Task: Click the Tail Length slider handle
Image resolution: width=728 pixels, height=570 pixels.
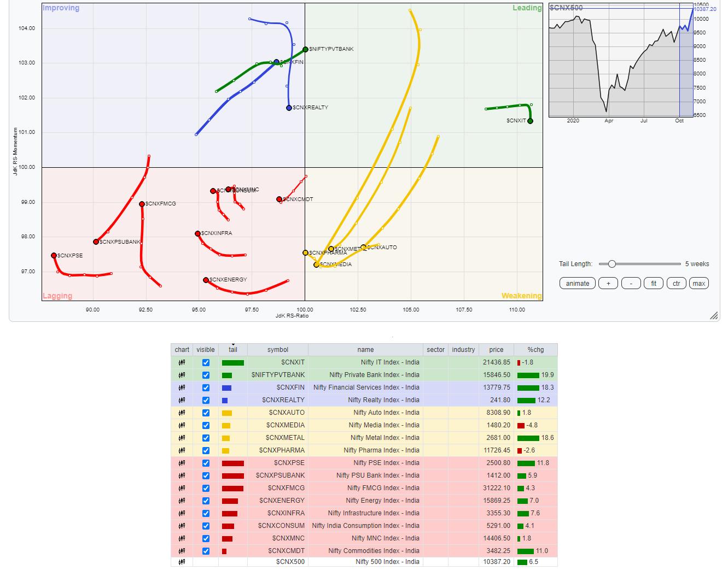Action: [612, 264]
